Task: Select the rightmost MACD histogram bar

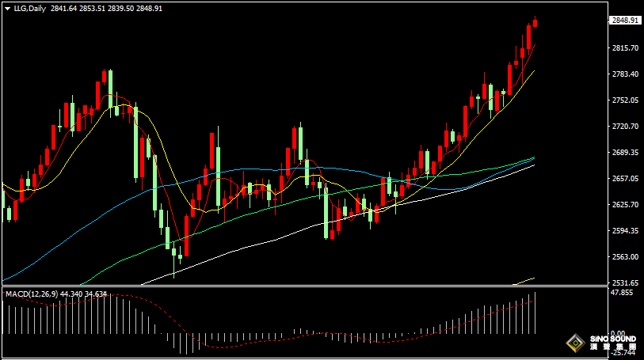Action: [535, 313]
